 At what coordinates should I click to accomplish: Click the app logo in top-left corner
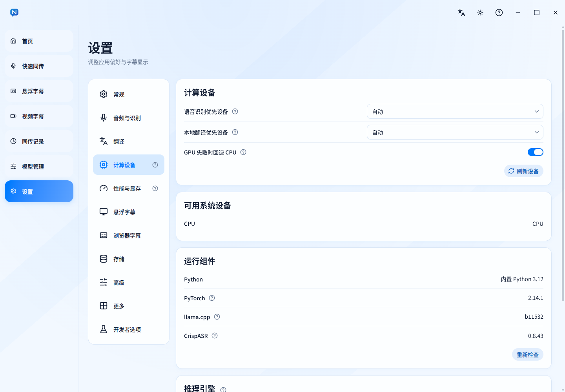[14, 13]
